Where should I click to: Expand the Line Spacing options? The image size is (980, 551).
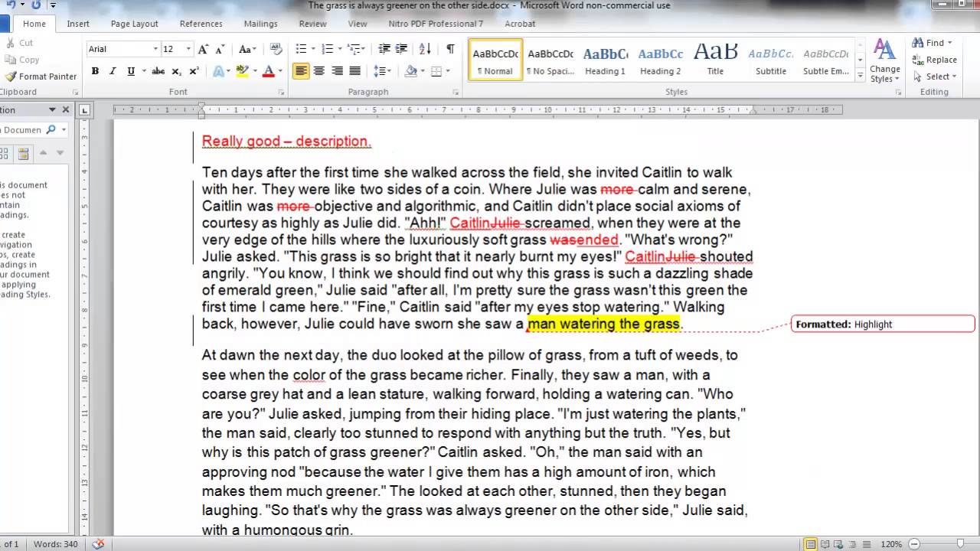(x=388, y=70)
